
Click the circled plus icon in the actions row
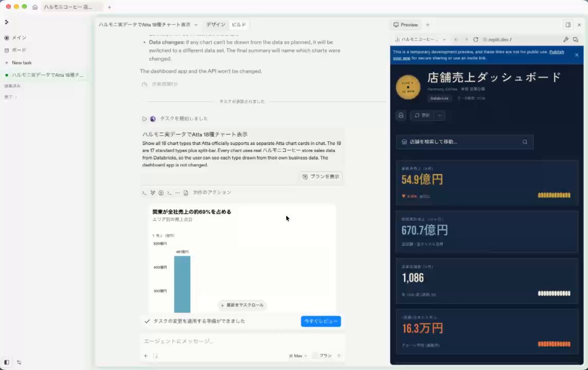[x=161, y=193]
